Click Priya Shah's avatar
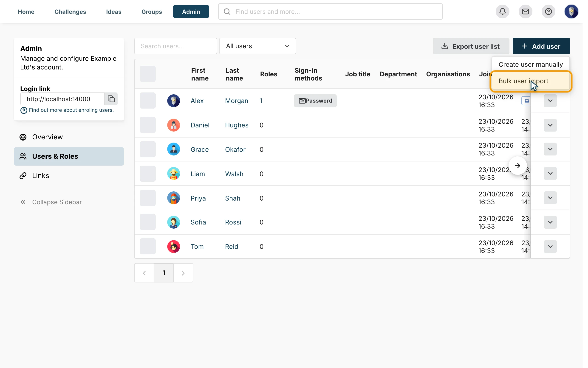The width and height of the screenshot is (588, 368). [x=173, y=198]
